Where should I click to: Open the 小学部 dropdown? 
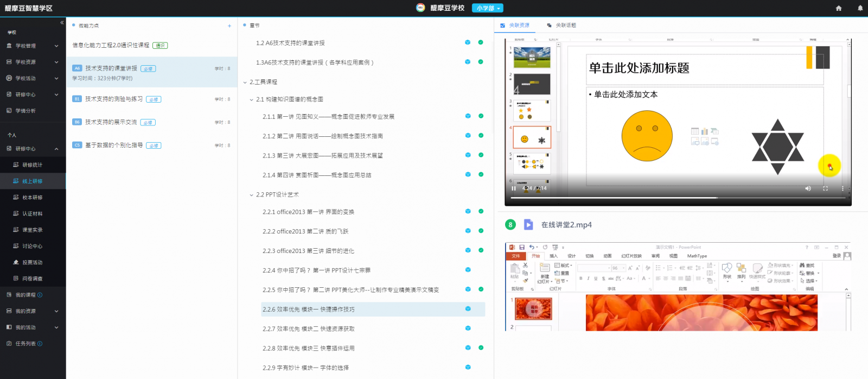pyautogui.click(x=487, y=8)
